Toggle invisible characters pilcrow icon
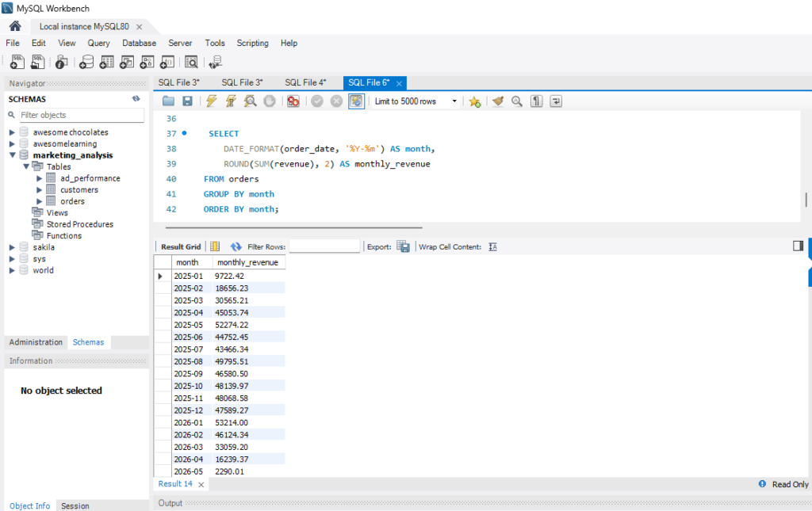Image resolution: width=812 pixels, height=511 pixels. click(x=537, y=101)
